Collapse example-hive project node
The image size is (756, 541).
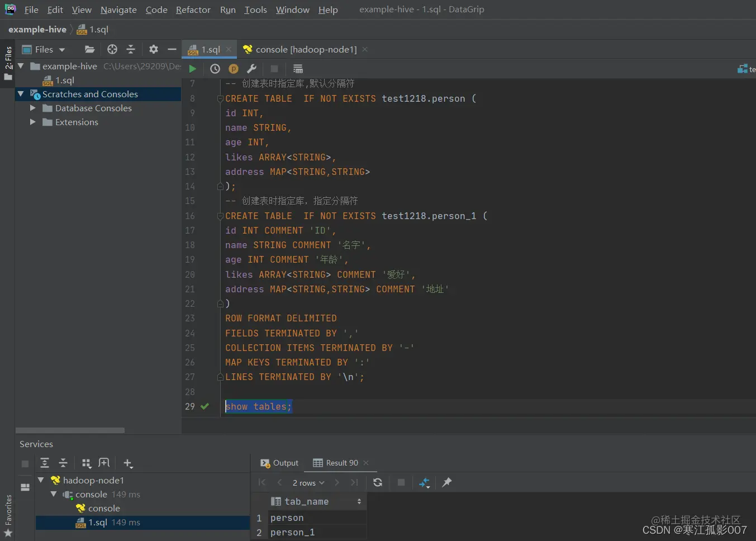(21, 66)
